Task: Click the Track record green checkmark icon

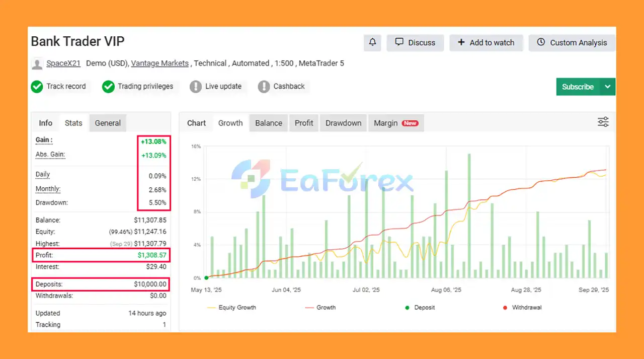Action: (x=37, y=87)
